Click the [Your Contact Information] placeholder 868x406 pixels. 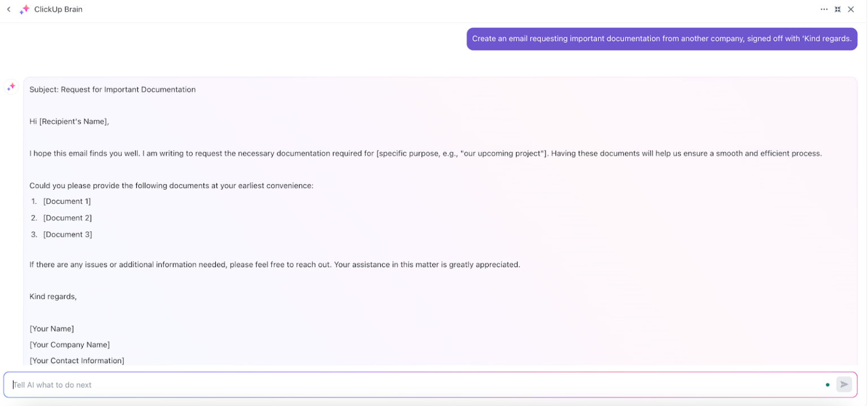[x=77, y=360]
